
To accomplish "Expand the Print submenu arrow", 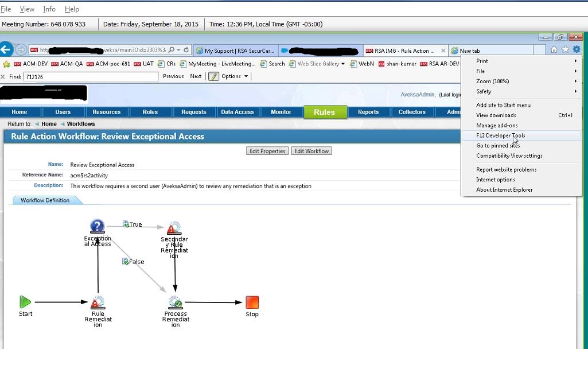I will [575, 61].
